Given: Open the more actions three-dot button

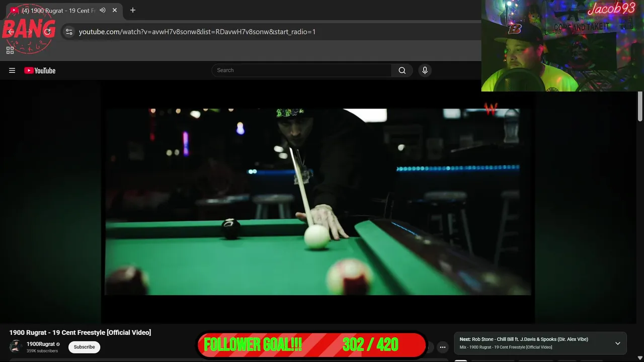Looking at the screenshot, I should (443, 347).
